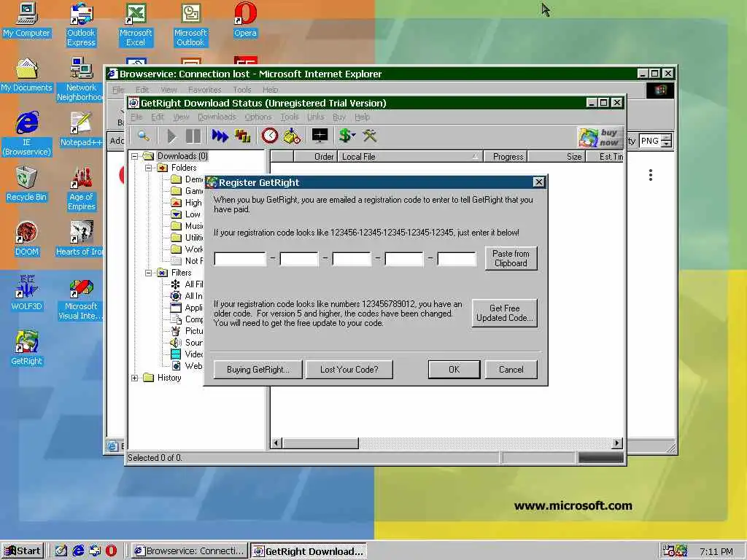
Task: Select the Microsoft Outlook desktop icon
Action: tap(190, 25)
